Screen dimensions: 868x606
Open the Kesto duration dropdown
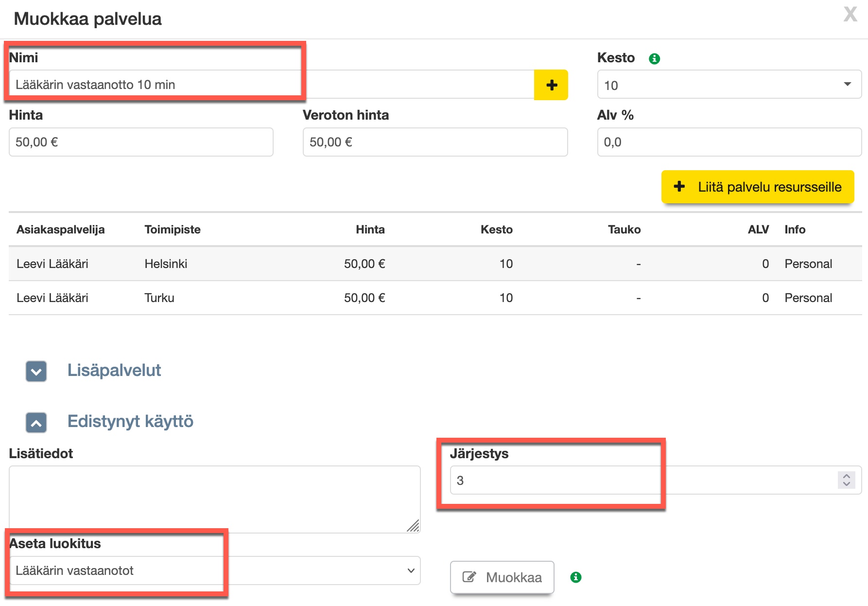coord(729,85)
